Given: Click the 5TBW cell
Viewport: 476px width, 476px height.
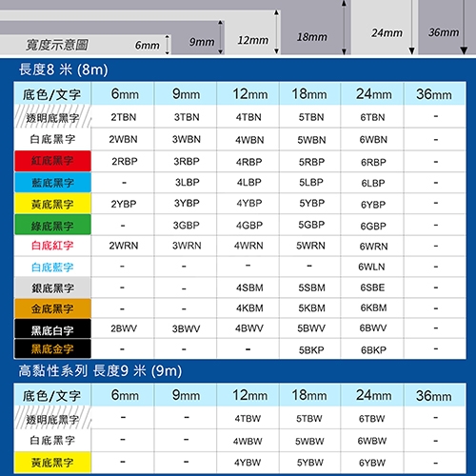Looking at the screenshot, I should pos(309,419).
